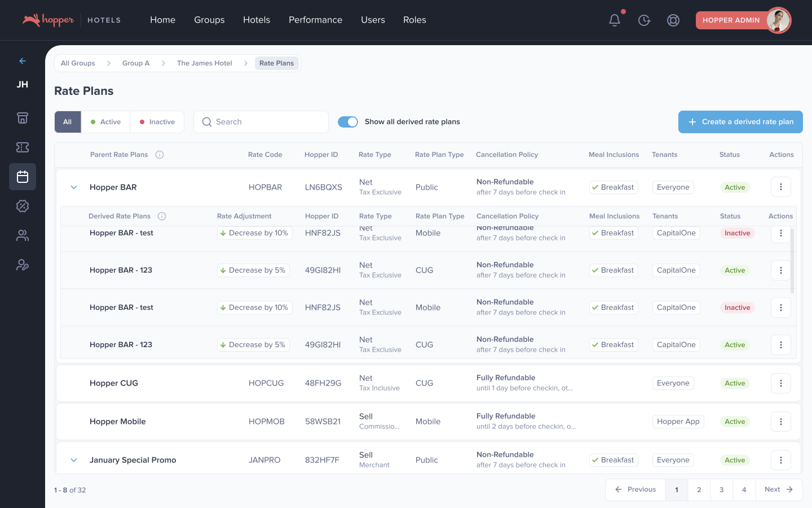Click Create a derived rate plan
Viewport: 812px width, 508px height.
click(x=740, y=122)
